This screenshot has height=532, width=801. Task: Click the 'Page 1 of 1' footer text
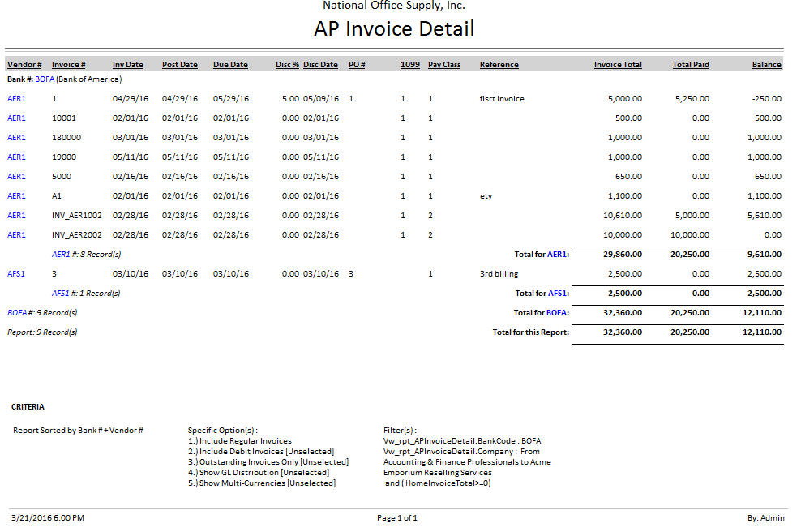pos(396,518)
